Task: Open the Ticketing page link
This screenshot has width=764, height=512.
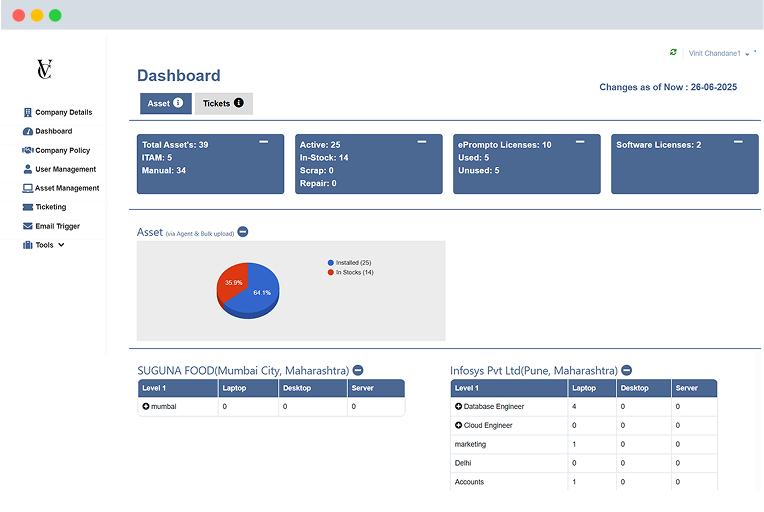Action: click(x=50, y=207)
